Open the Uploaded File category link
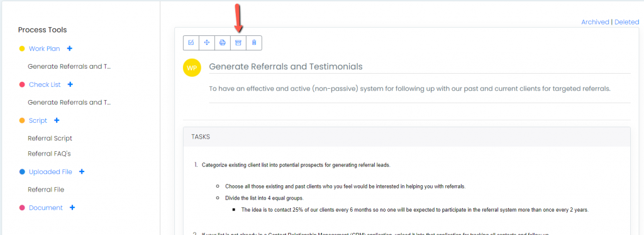The image size is (644, 235). coord(50,171)
